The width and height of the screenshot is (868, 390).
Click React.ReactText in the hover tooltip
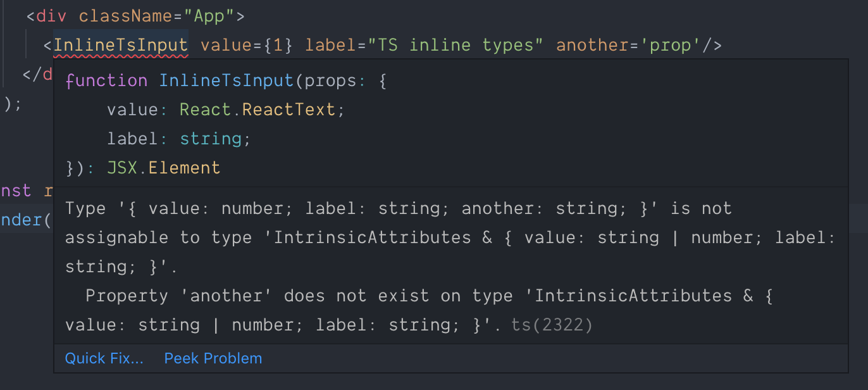click(257, 110)
